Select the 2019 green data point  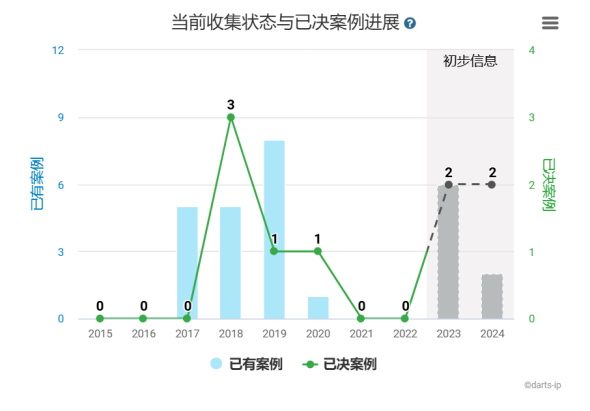click(x=274, y=251)
